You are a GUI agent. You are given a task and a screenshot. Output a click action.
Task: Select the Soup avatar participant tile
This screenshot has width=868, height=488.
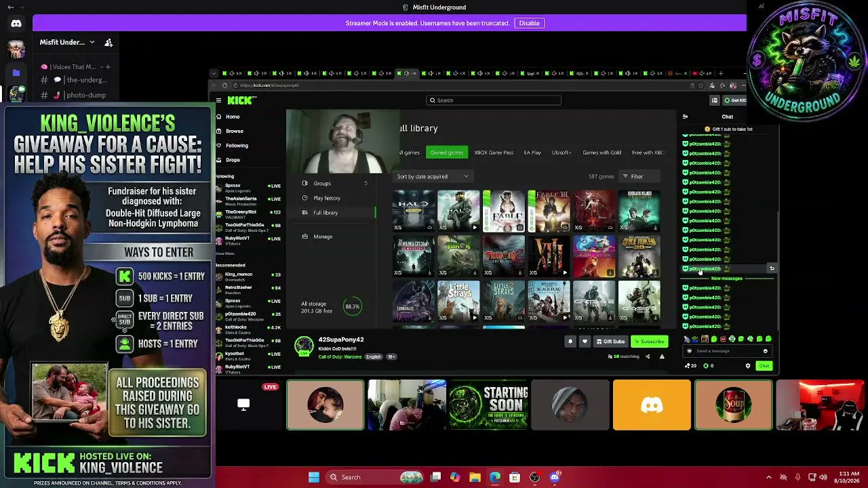coord(733,405)
